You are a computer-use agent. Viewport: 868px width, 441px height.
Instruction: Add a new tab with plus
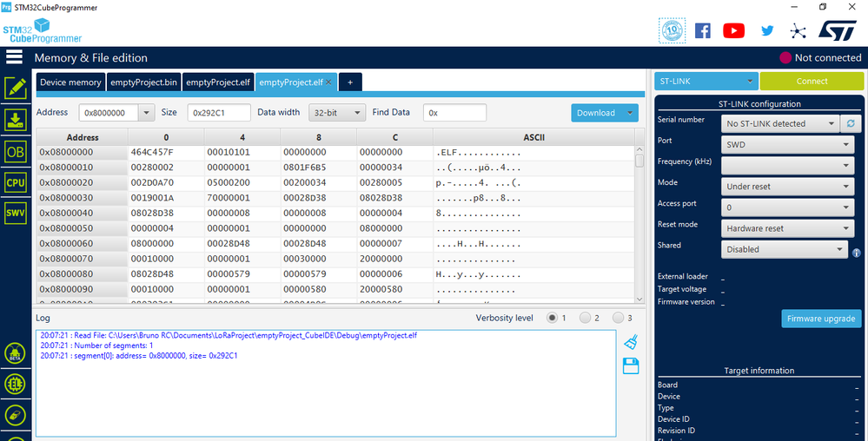click(350, 82)
